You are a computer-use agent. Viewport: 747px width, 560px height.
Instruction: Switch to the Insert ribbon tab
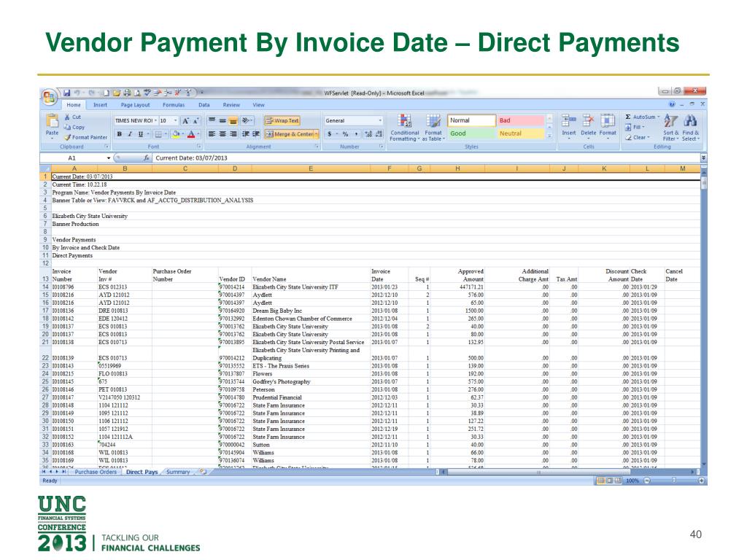point(100,105)
